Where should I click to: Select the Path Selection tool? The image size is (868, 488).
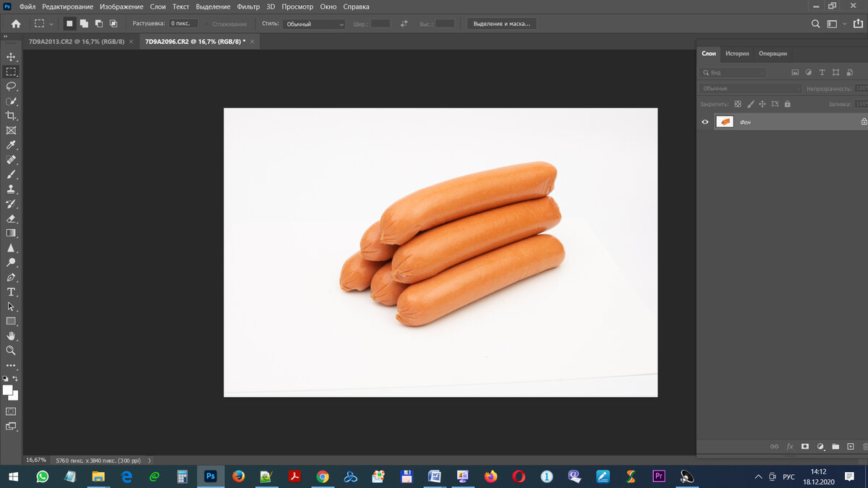click(11, 307)
